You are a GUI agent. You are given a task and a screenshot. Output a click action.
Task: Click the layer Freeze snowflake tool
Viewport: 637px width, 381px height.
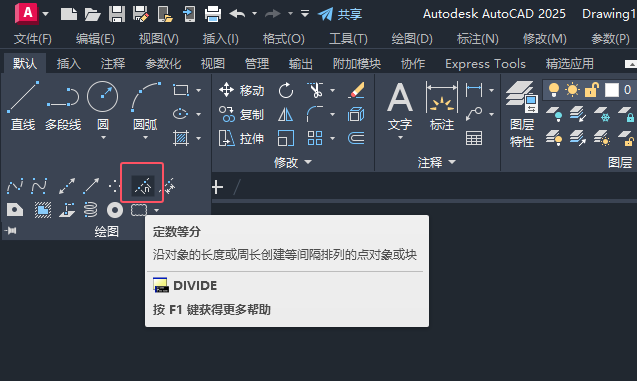tap(602, 114)
